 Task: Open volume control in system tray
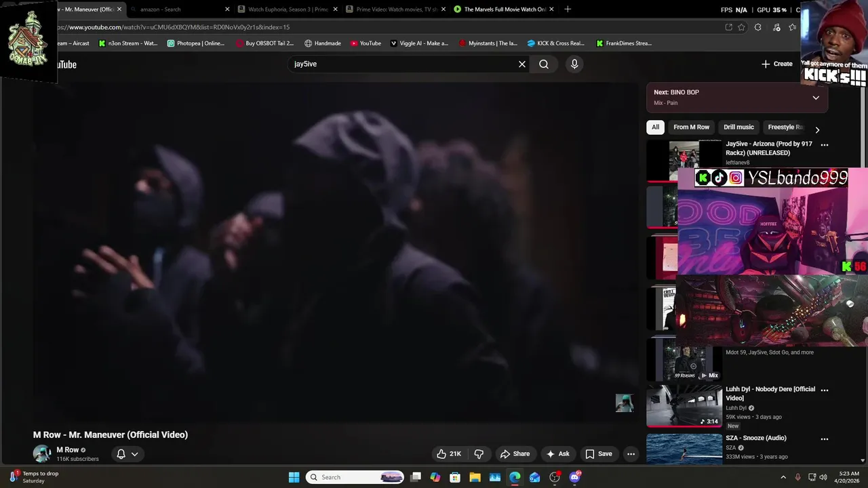tap(823, 477)
